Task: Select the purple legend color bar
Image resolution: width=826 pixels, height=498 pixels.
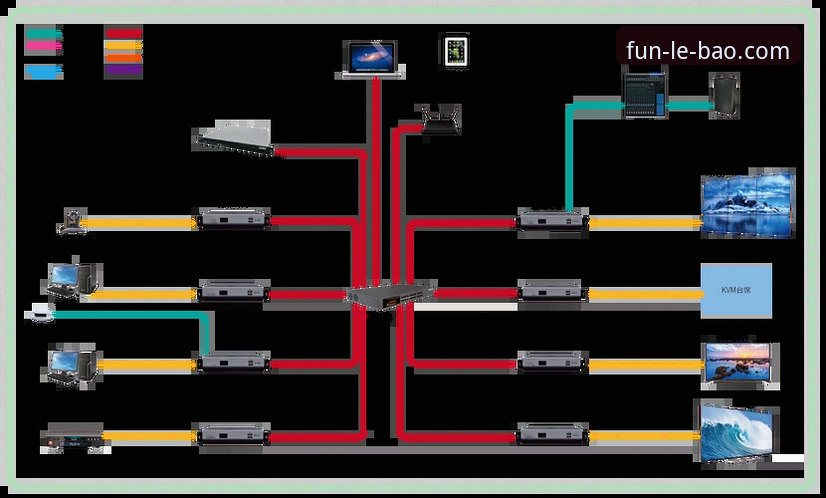Action: pos(124,70)
